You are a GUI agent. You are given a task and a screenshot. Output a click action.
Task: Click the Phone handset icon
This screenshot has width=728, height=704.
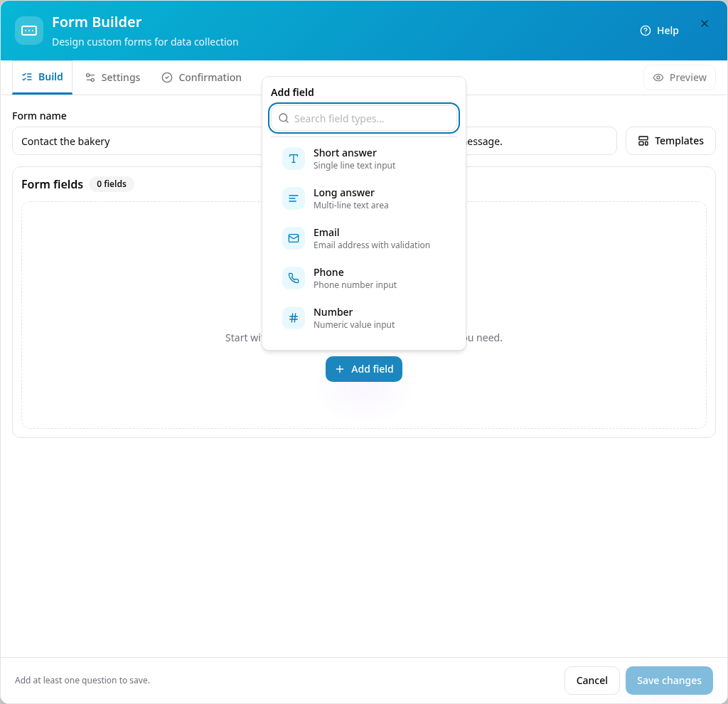pos(294,278)
